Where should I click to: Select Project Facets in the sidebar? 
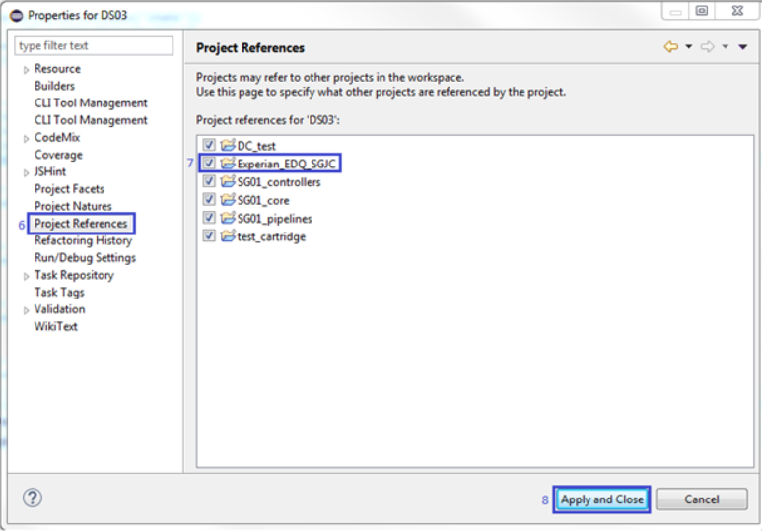pyautogui.click(x=69, y=189)
